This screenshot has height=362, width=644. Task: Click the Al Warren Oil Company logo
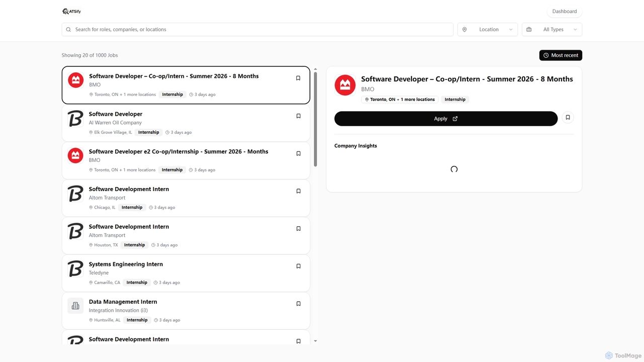(x=75, y=118)
